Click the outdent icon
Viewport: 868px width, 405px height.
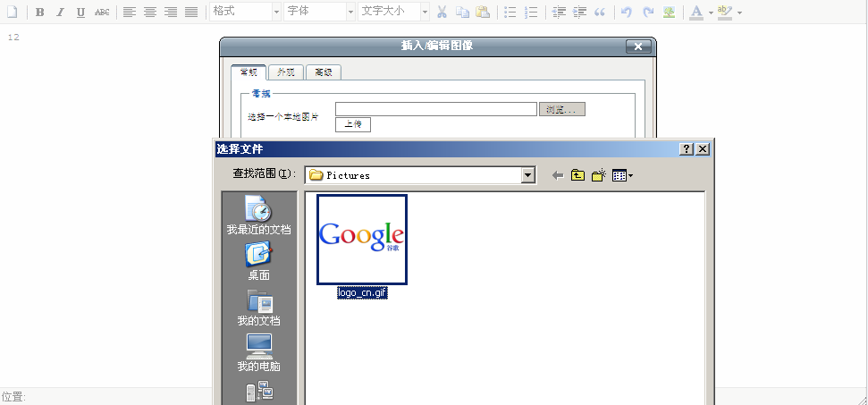(x=559, y=12)
